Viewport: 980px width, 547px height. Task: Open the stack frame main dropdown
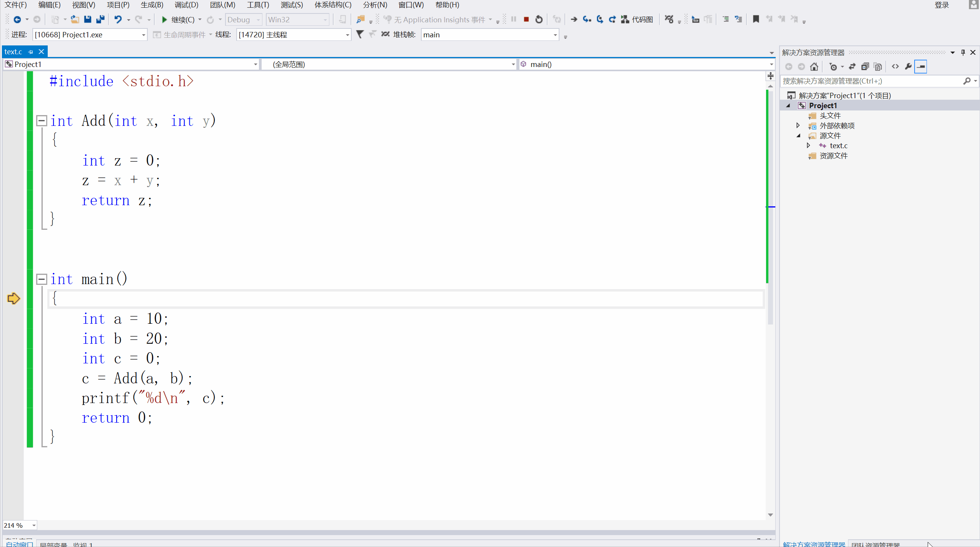(x=555, y=35)
